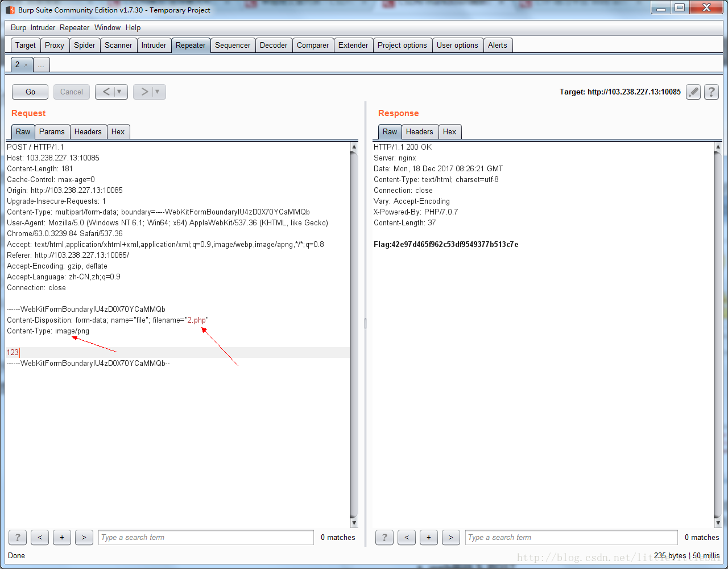The width and height of the screenshot is (728, 569).
Task: Switch to the Spider tab
Action: [x=85, y=45]
